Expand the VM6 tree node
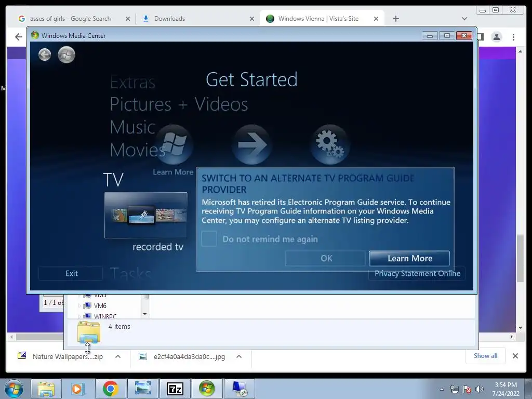 [79, 305]
